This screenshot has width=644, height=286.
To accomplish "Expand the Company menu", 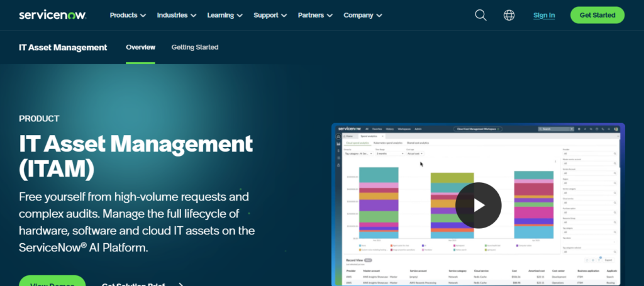I will pos(363,15).
